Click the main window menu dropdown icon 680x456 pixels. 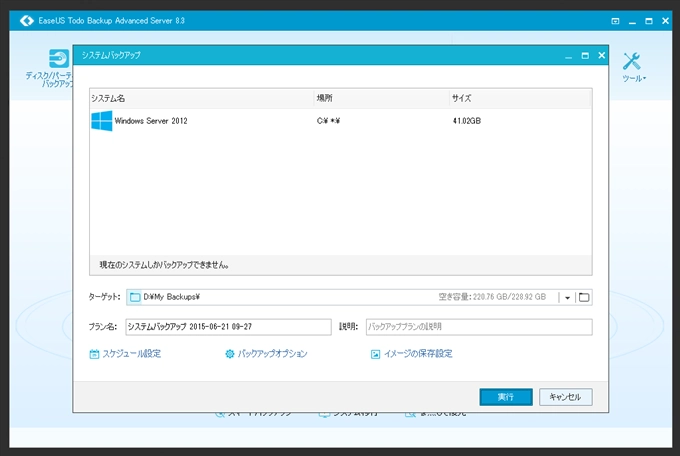615,21
